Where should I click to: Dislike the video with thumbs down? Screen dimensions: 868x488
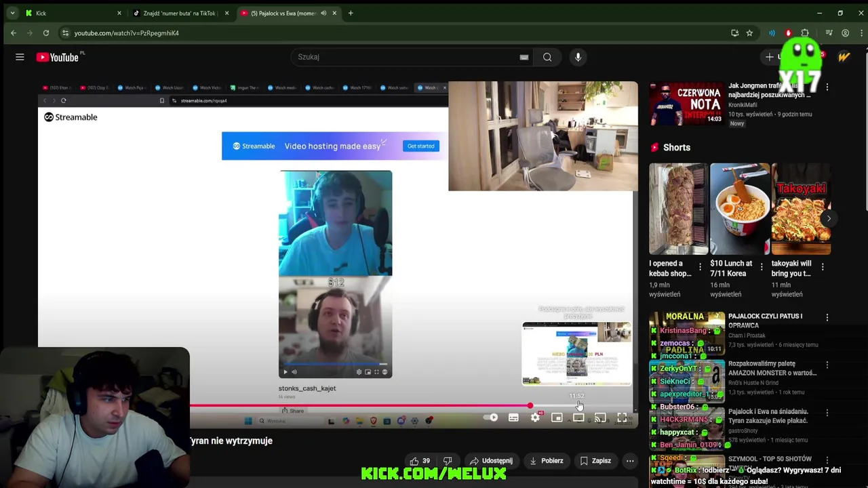[x=448, y=461]
